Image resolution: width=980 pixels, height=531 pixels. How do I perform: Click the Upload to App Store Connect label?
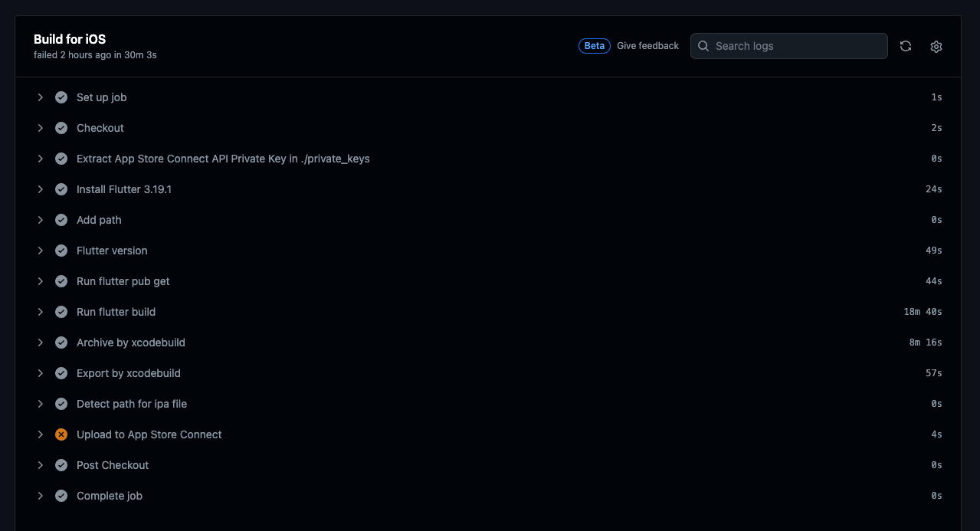click(x=149, y=434)
